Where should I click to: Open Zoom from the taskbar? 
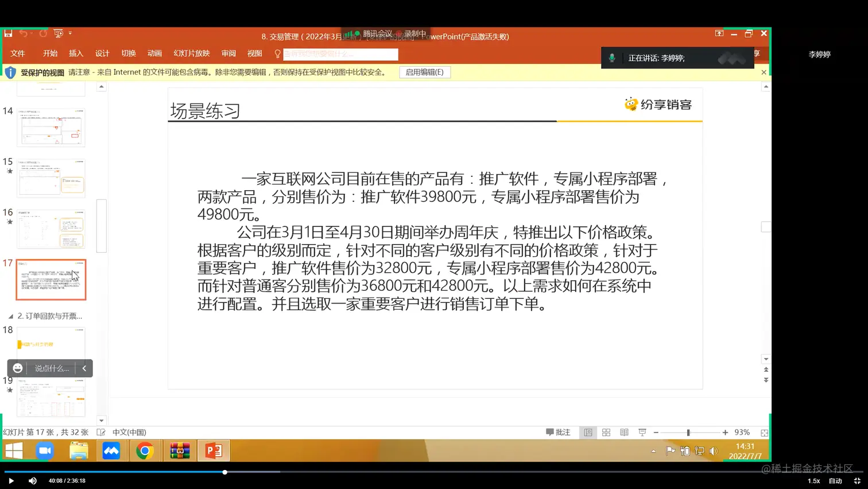(45, 451)
